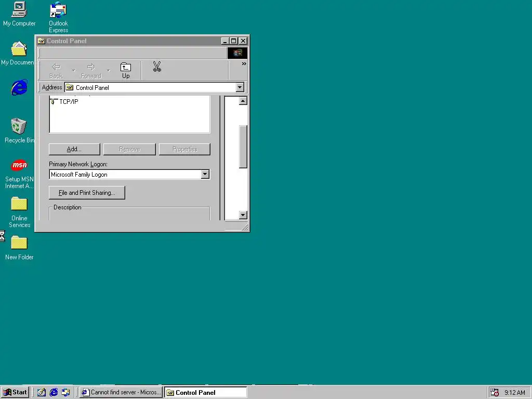Go up one folder level
The image size is (532, 399).
point(126,70)
